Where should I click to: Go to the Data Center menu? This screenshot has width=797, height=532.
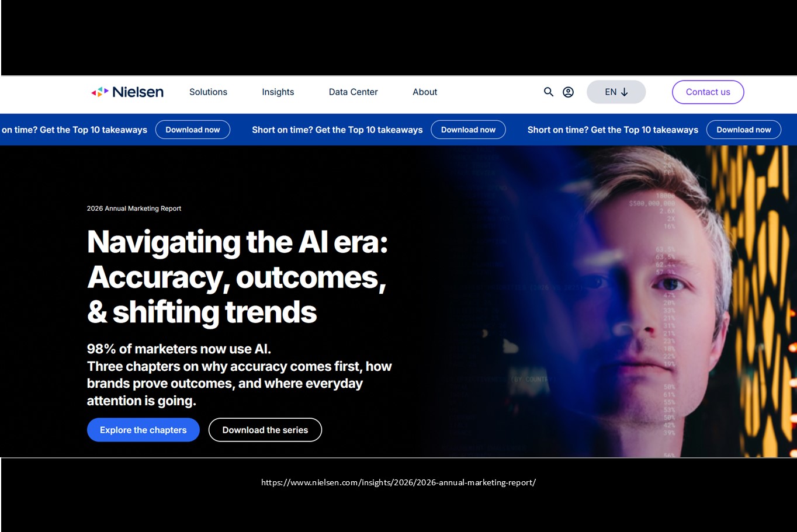pyautogui.click(x=353, y=92)
